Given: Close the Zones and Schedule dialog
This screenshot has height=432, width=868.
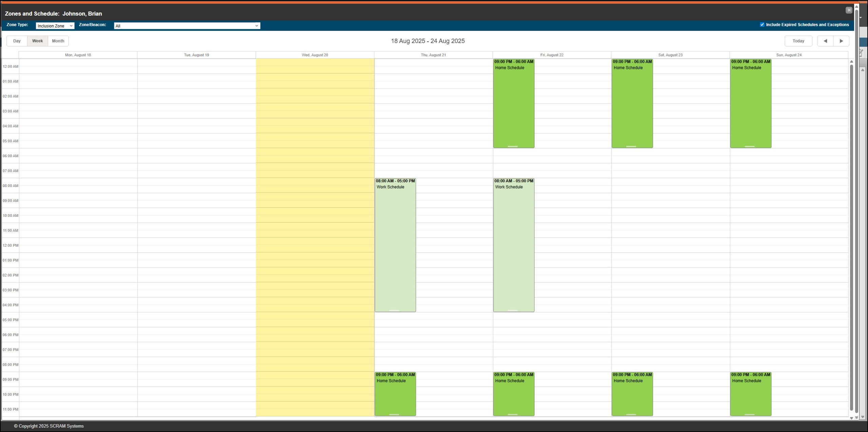Looking at the screenshot, I should pos(849,10).
